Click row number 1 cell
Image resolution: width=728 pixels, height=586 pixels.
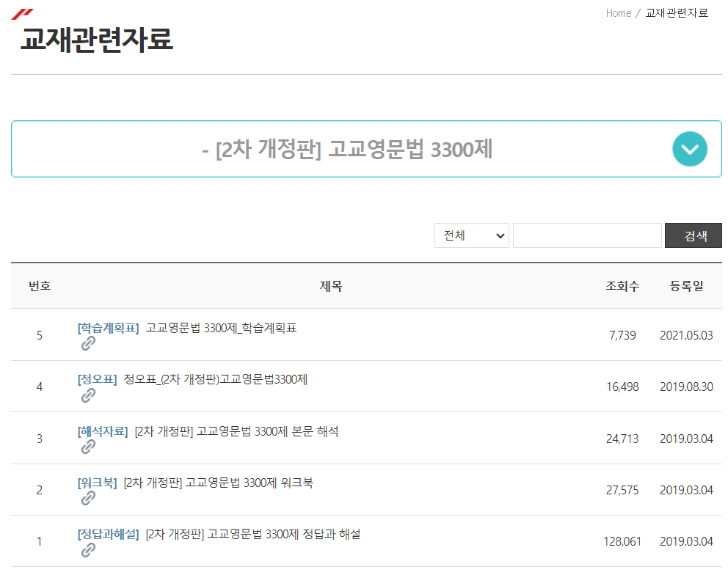(x=40, y=541)
